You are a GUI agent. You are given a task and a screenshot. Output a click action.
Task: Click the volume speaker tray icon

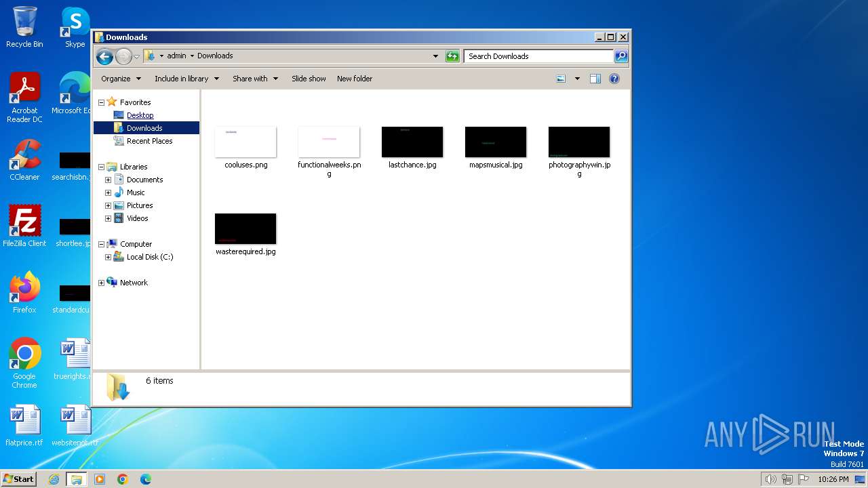pos(770,479)
